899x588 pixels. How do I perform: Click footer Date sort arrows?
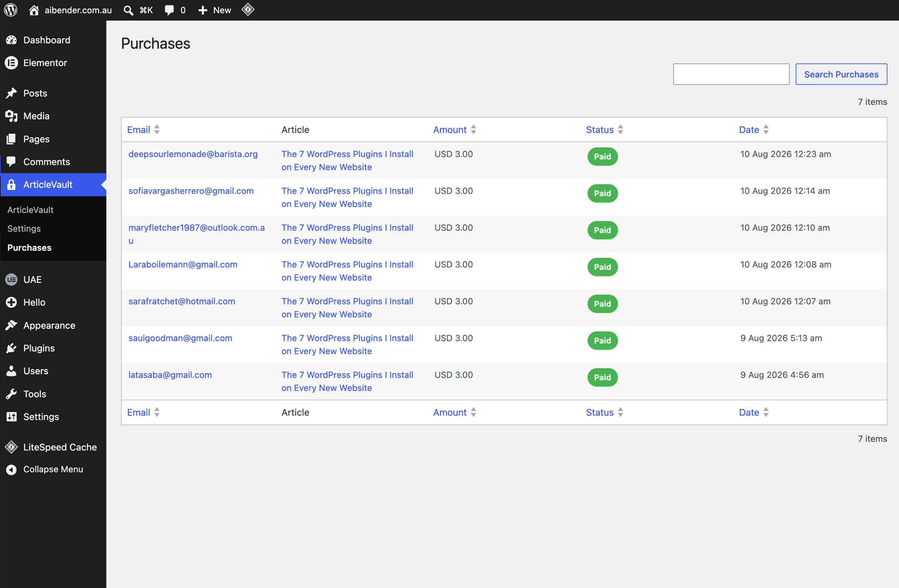pyautogui.click(x=766, y=412)
